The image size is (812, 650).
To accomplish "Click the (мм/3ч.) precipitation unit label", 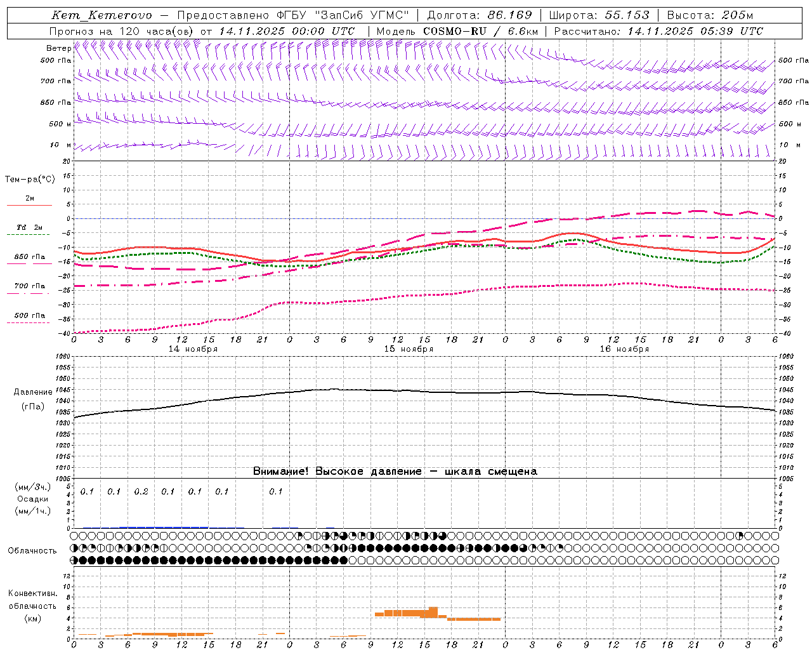I will tap(32, 487).
